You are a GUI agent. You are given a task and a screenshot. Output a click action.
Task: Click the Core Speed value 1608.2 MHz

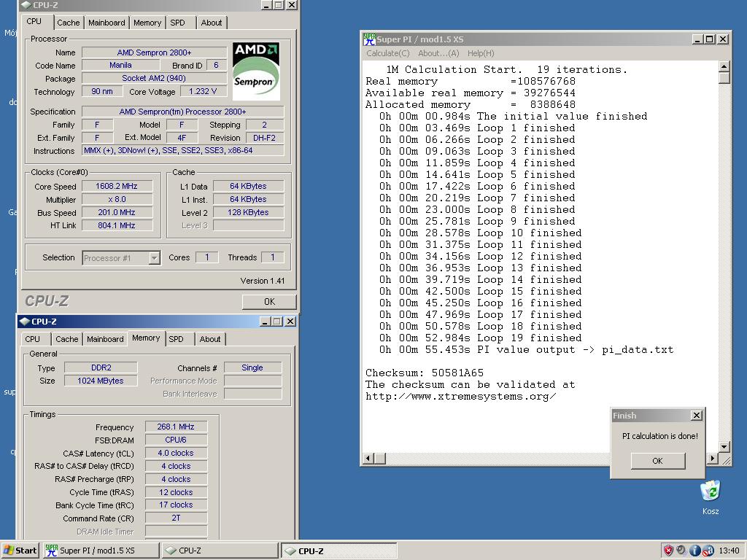[117, 186]
